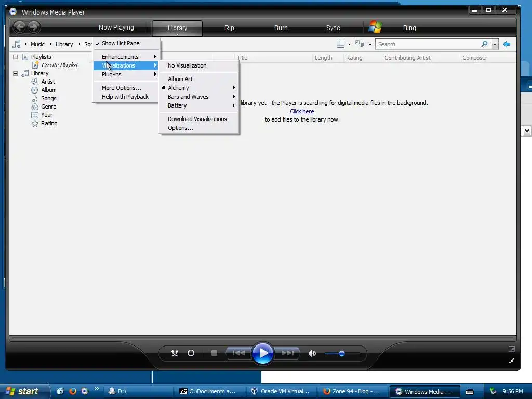Image resolution: width=532 pixels, height=399 pixels.
Task: Click the large blue Play button
Action: tap(262, 353)
